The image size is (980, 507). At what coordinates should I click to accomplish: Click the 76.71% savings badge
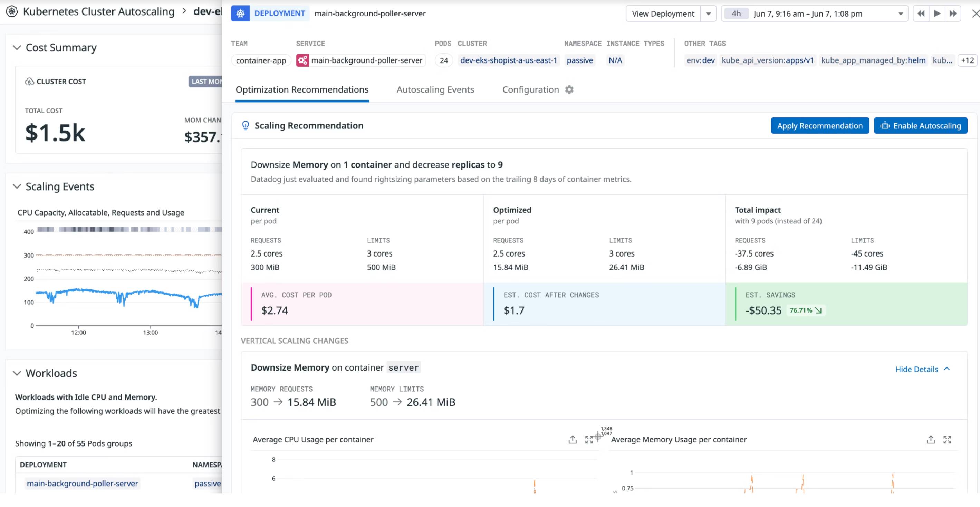805,310
